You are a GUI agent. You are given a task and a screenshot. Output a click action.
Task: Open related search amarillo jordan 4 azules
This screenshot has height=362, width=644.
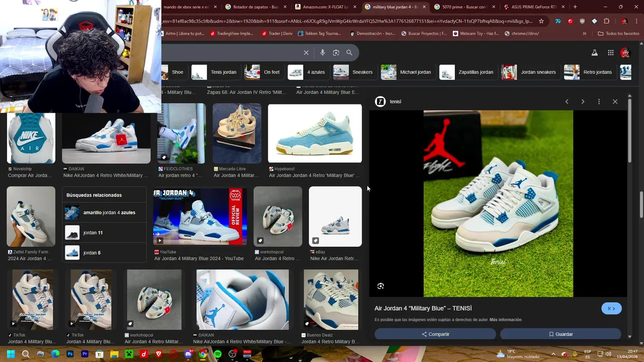coord(105,213)
